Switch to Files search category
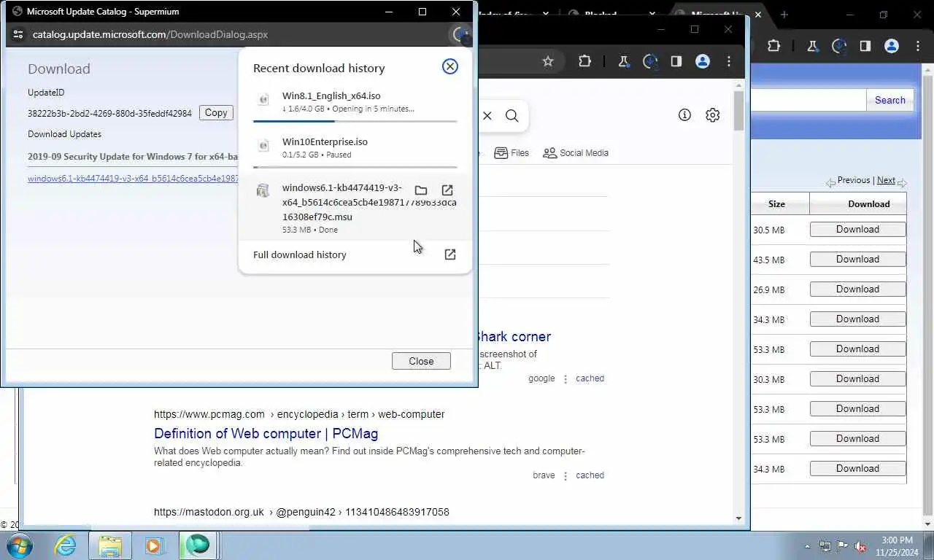The image size is (934, 560). click(512, 152)
